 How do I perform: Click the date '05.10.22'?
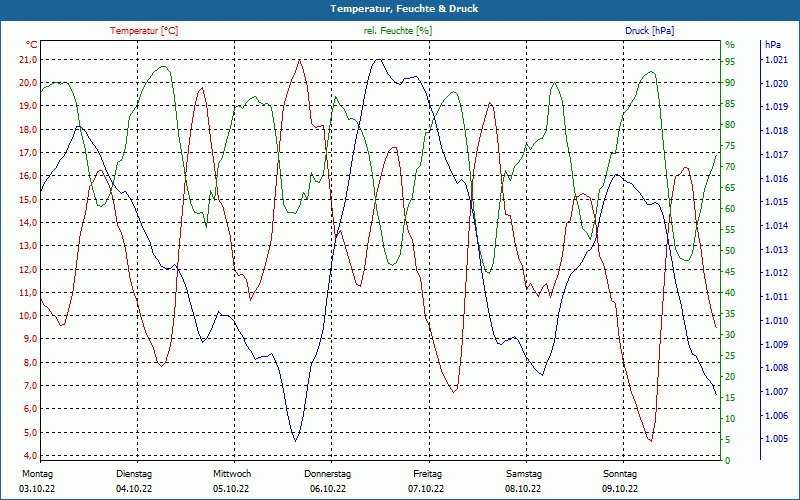pyautogui.click(x=231, y=489)
